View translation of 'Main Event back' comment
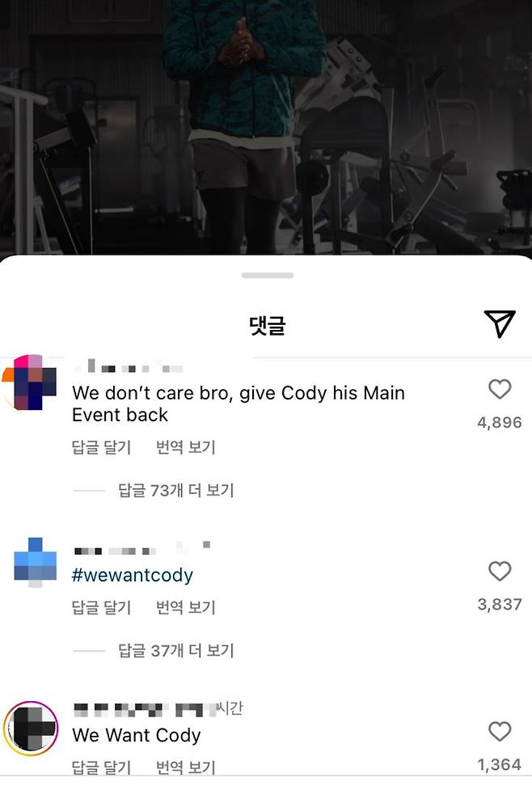 tap(185, 446)
